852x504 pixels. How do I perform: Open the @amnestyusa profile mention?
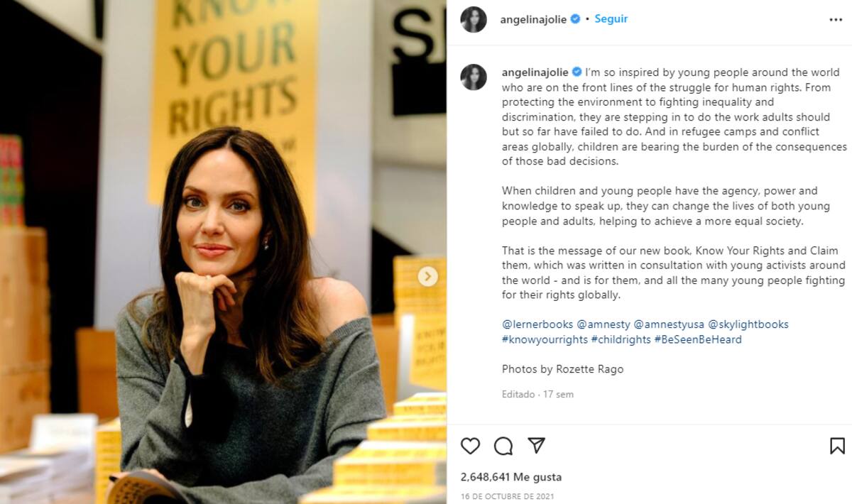tap(669, 324)
